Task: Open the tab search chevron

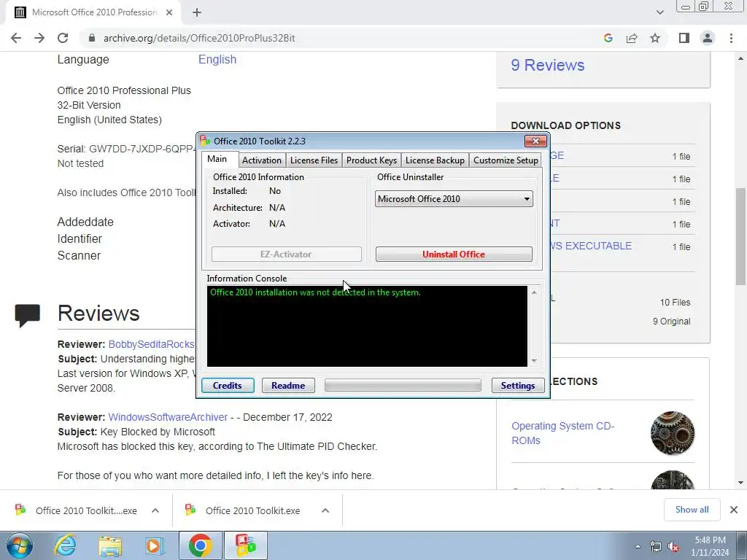Action: [659, 12]
